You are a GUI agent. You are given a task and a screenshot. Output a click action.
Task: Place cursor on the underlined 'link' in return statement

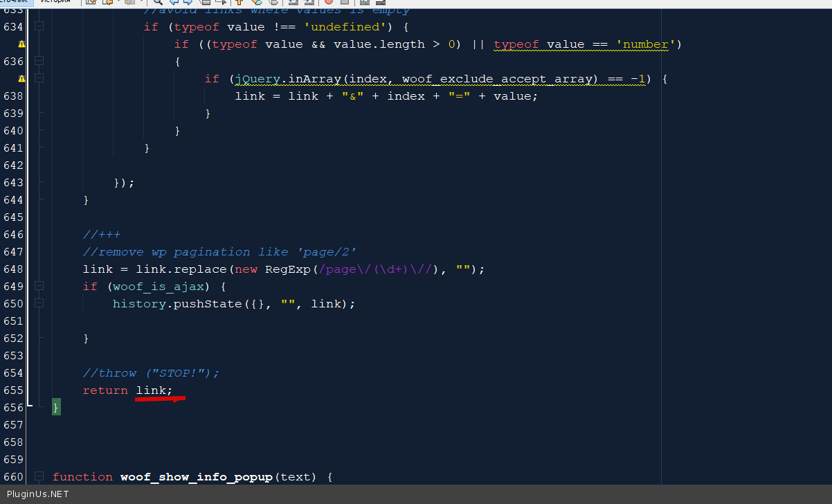(150, 390)
